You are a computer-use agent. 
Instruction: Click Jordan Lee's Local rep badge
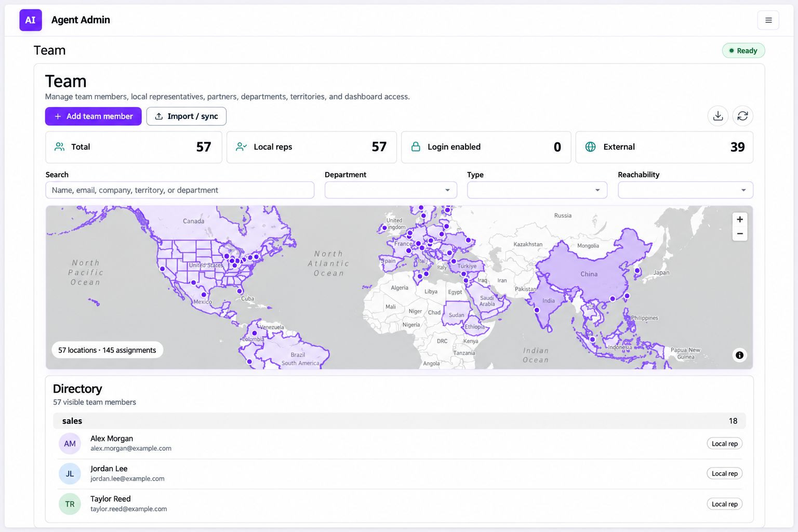(x=725, y=474)
